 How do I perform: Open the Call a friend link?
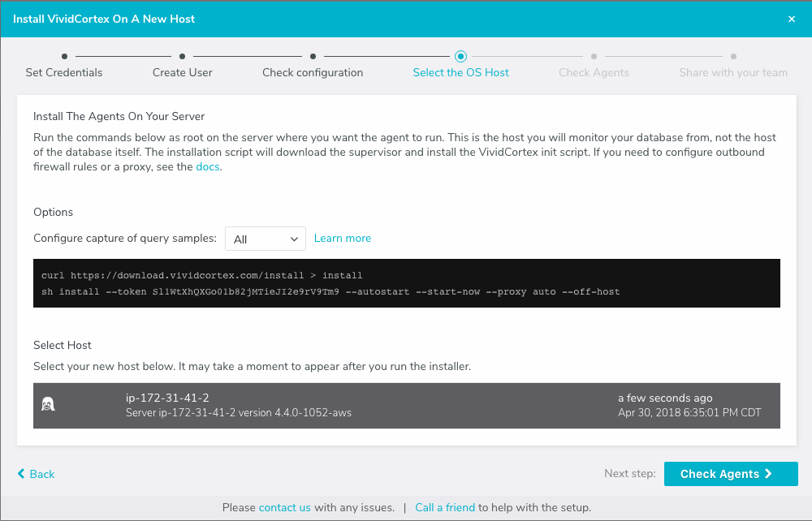(445, 507)
